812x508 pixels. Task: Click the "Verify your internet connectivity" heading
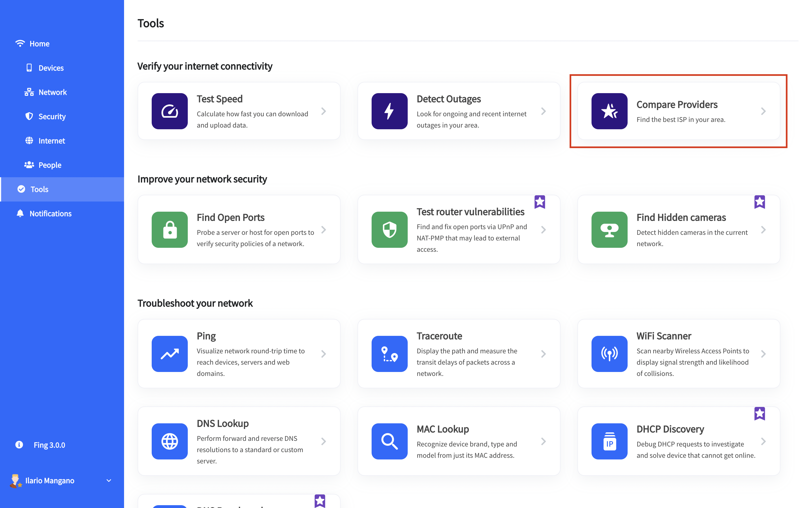point(205,66)
